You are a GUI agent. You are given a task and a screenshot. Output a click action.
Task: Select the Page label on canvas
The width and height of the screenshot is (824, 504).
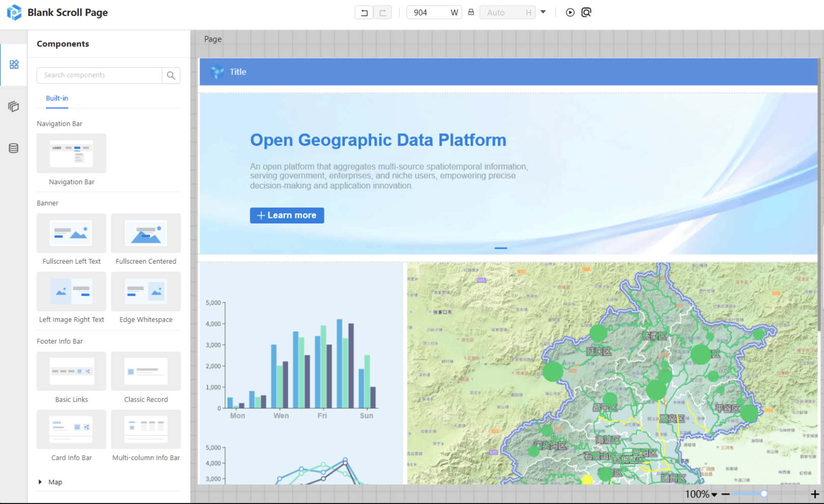tap(213, 39)
